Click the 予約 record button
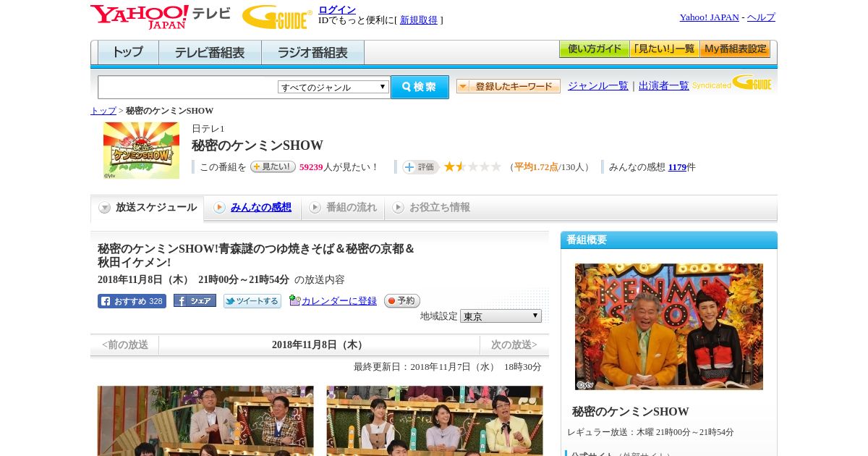868x456 pixels. [x=402, y=300]
